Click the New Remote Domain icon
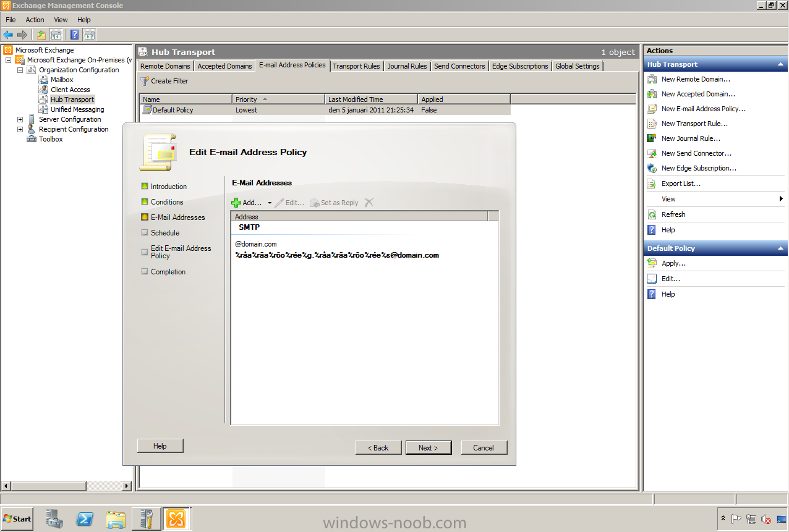Viewport: 789px width, 532px height. 652,79
